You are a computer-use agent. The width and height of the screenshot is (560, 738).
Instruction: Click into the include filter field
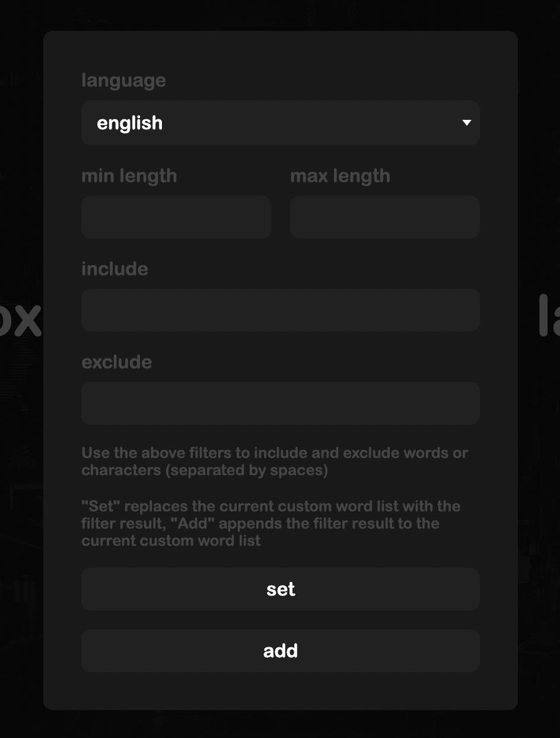pyautogui.click(x=281, y=310)
